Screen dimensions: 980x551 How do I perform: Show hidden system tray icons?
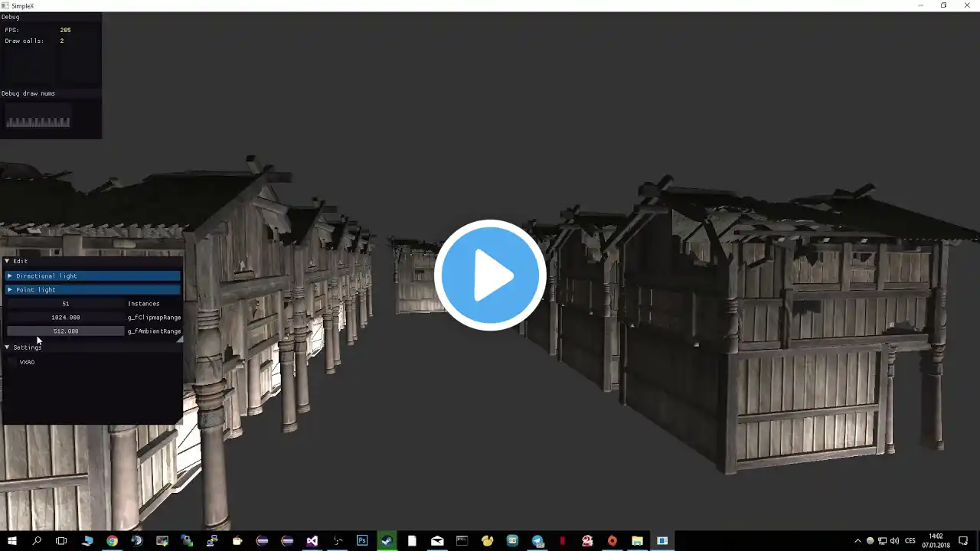click(857, 541)
